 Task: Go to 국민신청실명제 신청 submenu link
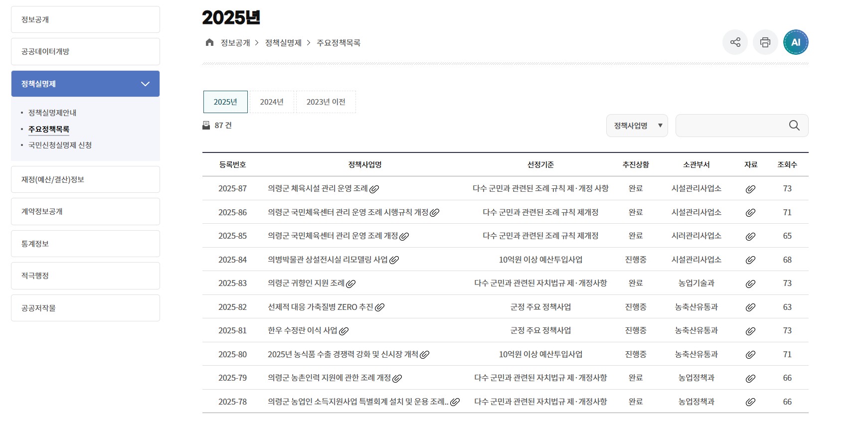click(60, 145)
